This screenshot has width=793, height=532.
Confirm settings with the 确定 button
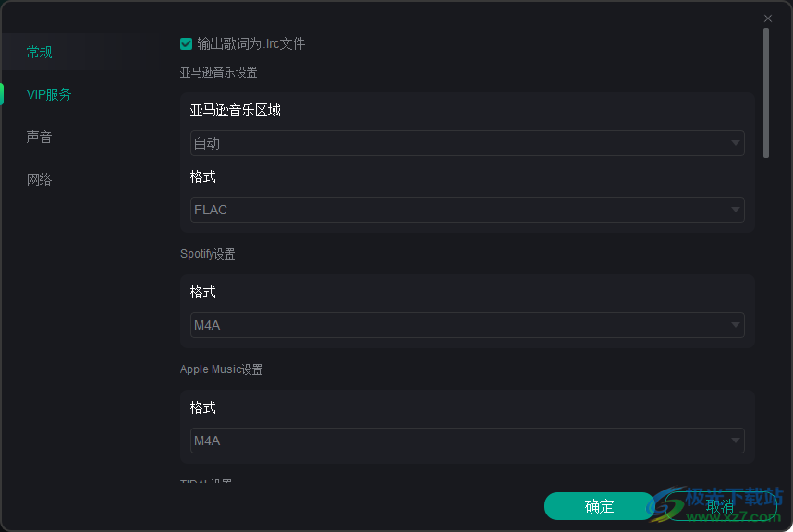[x=598, y=506]
